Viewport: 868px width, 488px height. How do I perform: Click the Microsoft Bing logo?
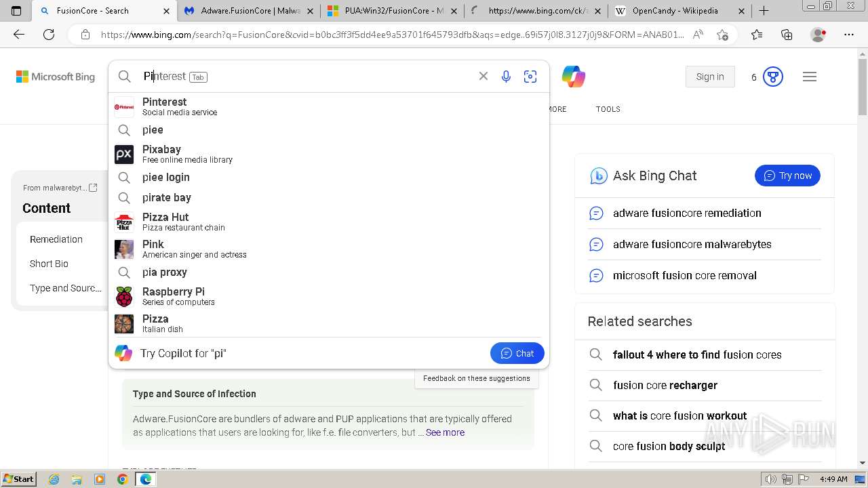point(56,77)
